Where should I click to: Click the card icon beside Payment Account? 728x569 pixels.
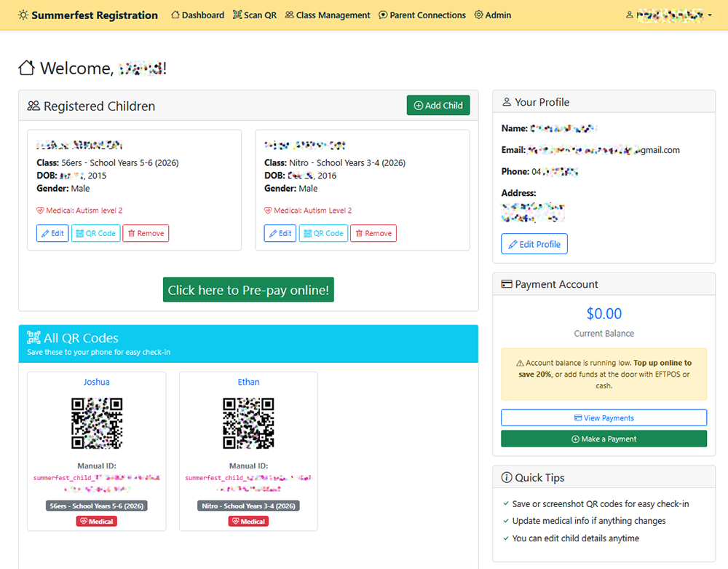click(x=507, y=284)
